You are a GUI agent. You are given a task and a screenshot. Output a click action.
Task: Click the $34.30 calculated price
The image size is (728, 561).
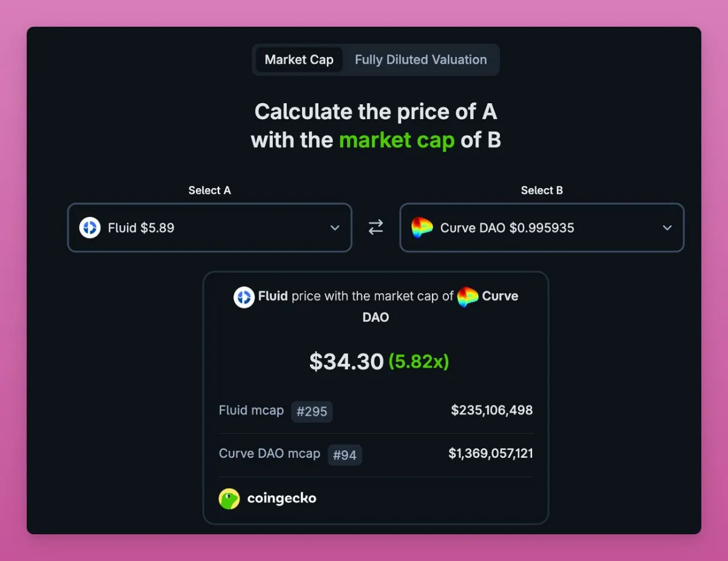point(346,362)
